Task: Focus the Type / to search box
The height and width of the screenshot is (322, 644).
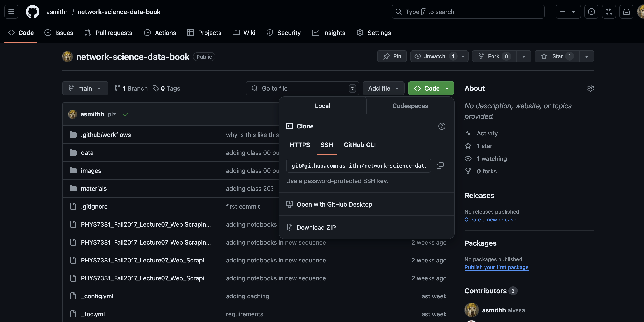Action: (x=468, y=12)
